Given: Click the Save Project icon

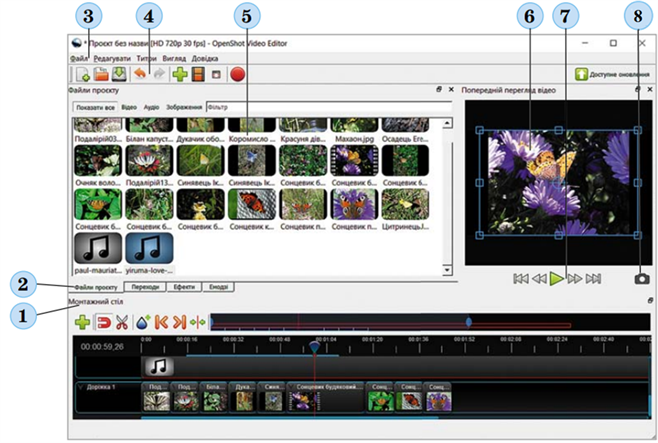Looking at the screenshot, I should coord(119,74).
